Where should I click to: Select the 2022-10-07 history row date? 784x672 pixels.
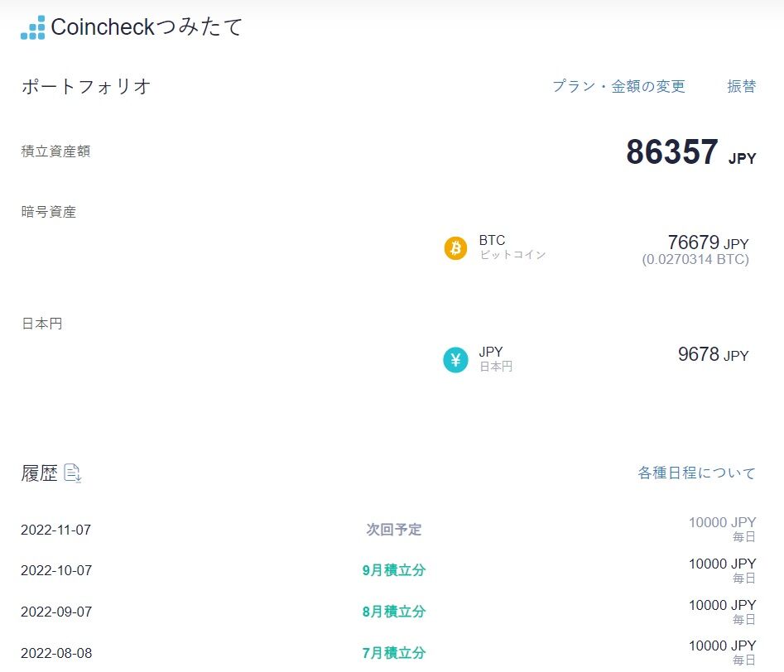click(55, 570)
